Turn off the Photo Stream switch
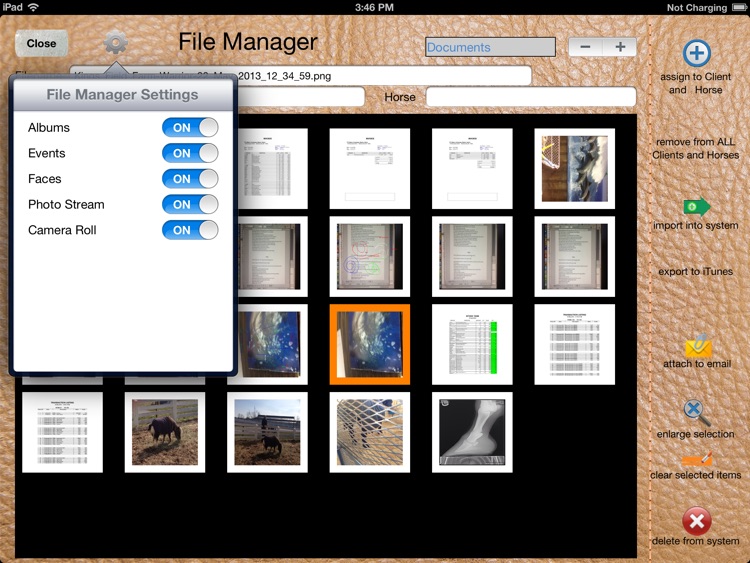 tap(190, 204)
